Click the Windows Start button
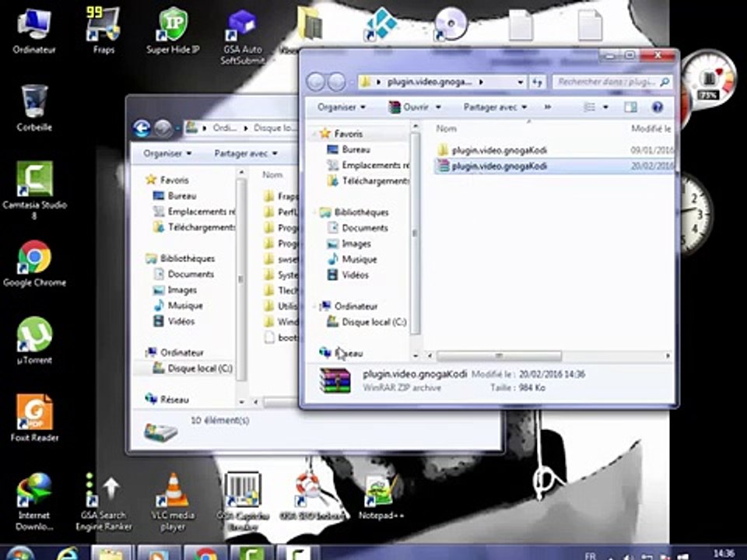Image resolution: width=747 pixels, height=560 pixels. coord(19,553)
